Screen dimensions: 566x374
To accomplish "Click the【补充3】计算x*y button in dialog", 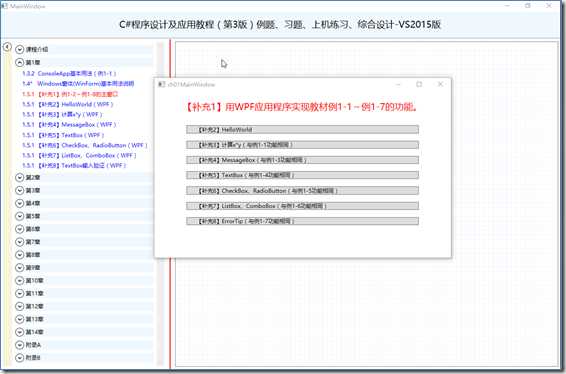I will (x=302, y=145).
